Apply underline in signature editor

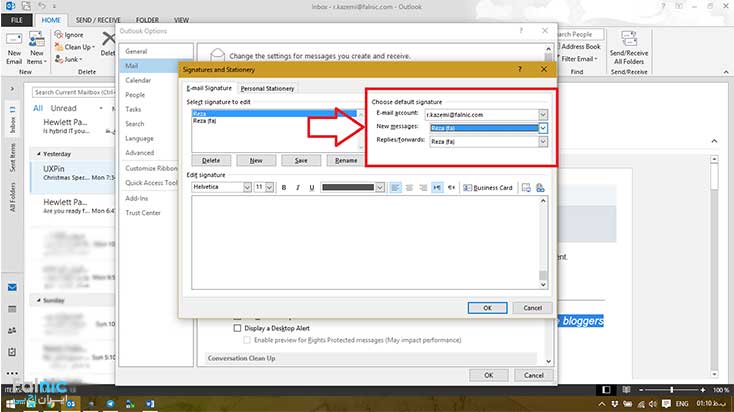click(311, 187)
